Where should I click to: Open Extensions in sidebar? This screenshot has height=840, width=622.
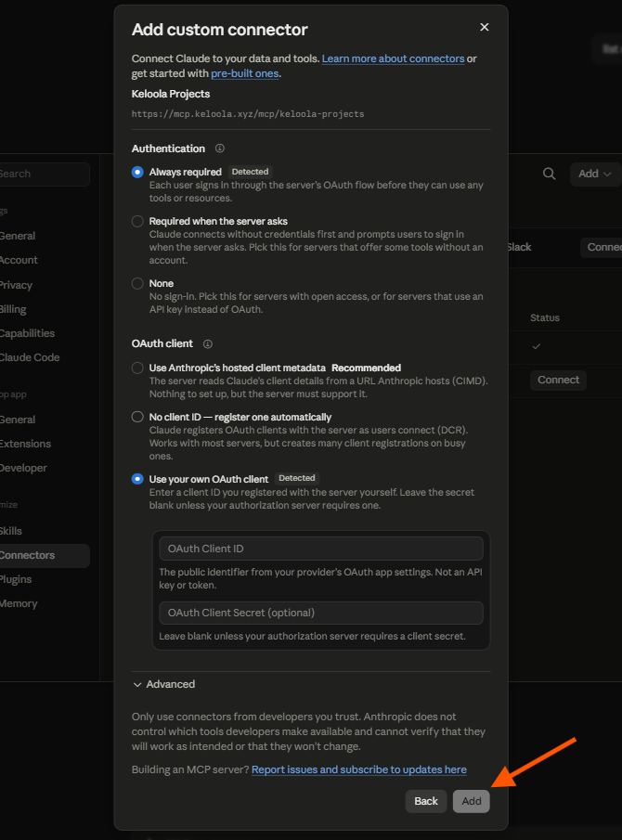point(26,444)
